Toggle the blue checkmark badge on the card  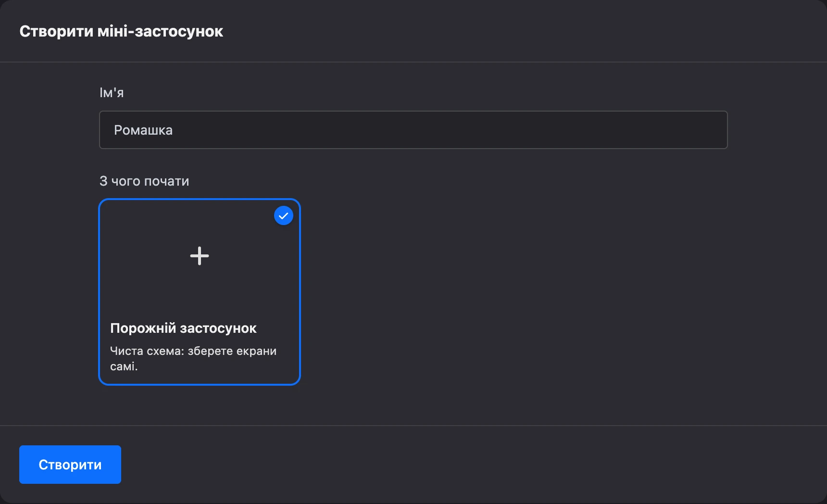(284, 215)
